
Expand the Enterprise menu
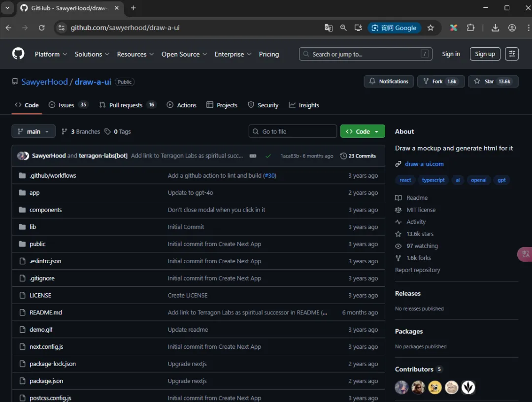click(233, 54)
